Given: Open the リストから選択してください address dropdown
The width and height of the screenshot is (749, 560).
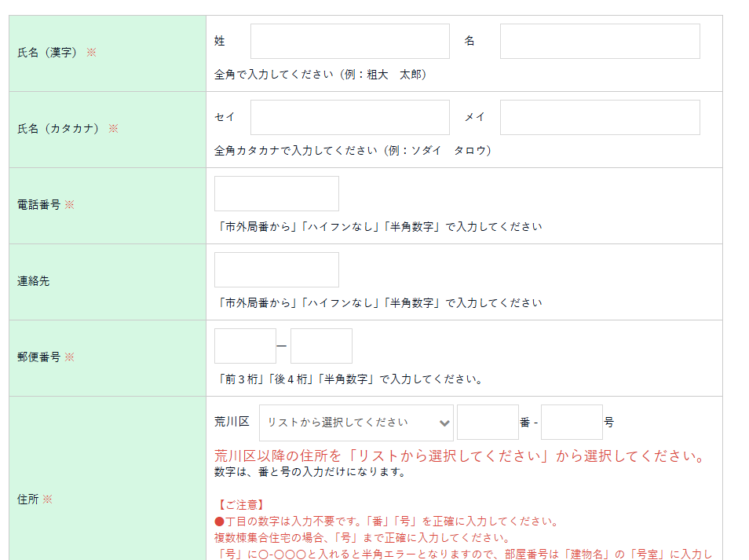Looking at the screenshot, I should (x=356, y=423).
